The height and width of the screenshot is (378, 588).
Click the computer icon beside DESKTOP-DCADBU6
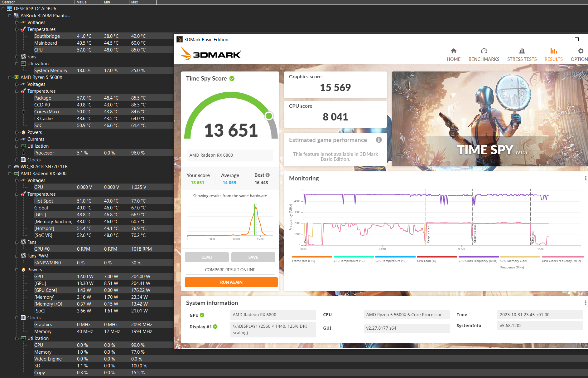tap(10, 9)
